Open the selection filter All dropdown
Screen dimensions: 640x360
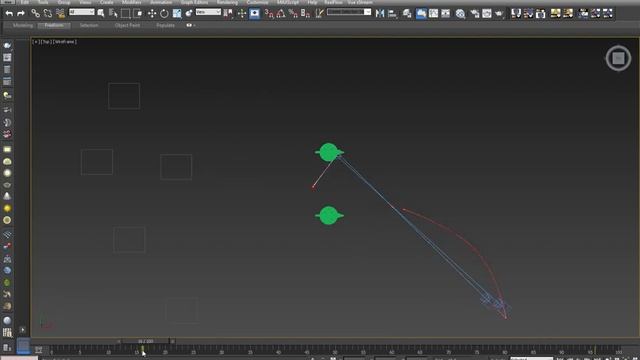coord(82,12)
